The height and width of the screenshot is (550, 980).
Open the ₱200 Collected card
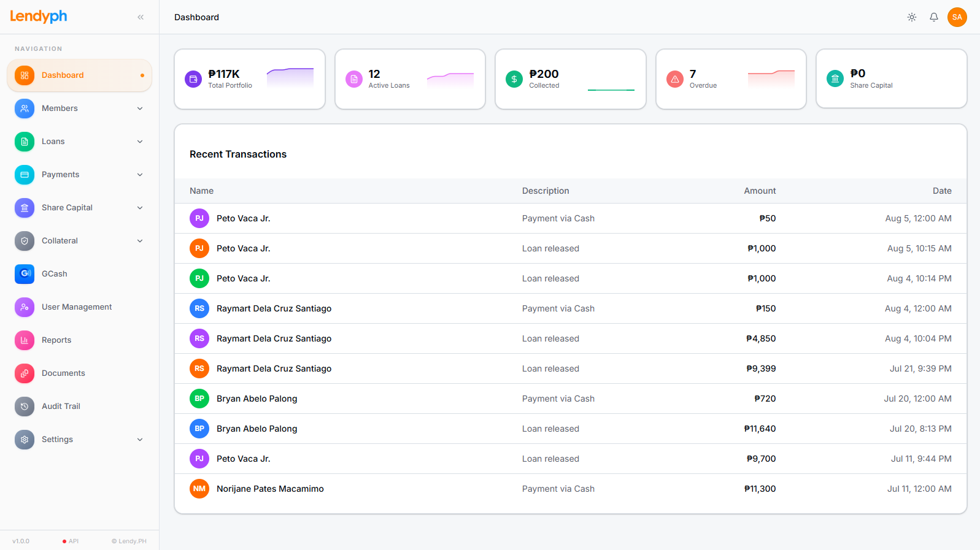click(571, 79)
